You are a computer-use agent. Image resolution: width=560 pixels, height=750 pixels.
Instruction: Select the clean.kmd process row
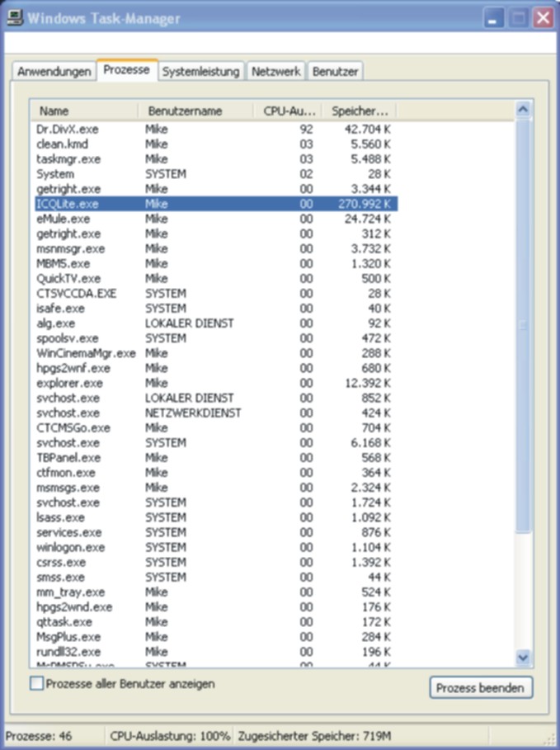tap(216, 144)
